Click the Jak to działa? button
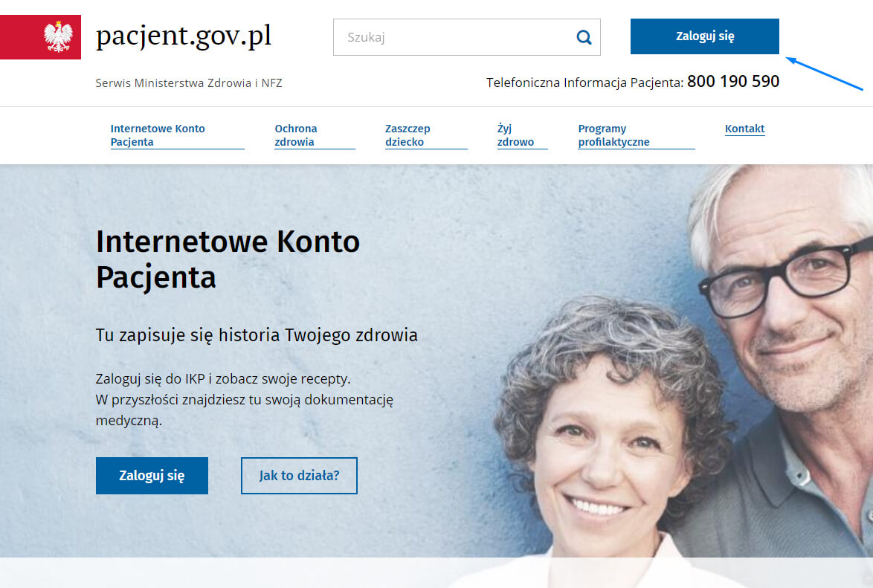Image resolution: width=873 pixels, height=588 pixels. pos(299,476)
